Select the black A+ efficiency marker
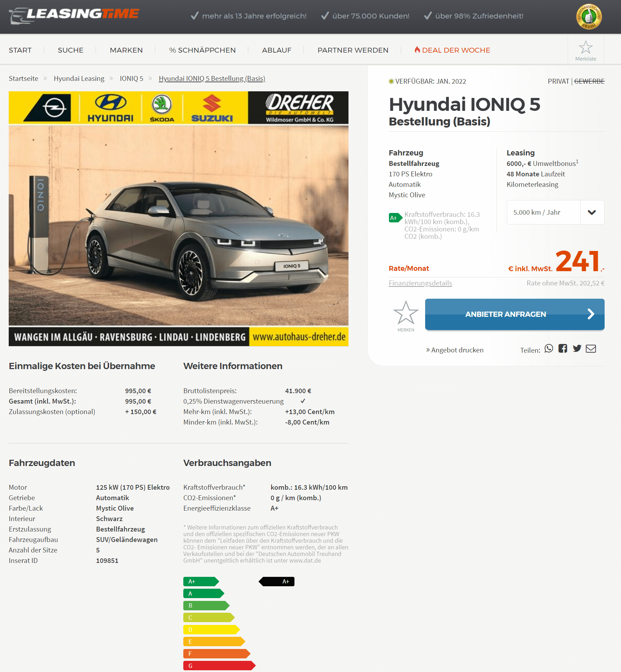This screenshot has width=621, height=672. (x=277, y=581)
